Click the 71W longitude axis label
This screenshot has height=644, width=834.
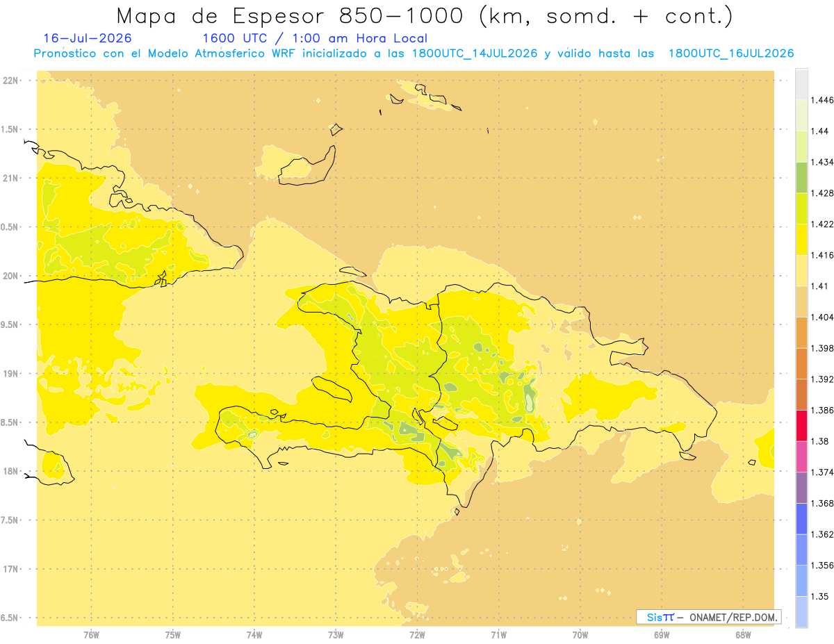[x=498, y=635]
